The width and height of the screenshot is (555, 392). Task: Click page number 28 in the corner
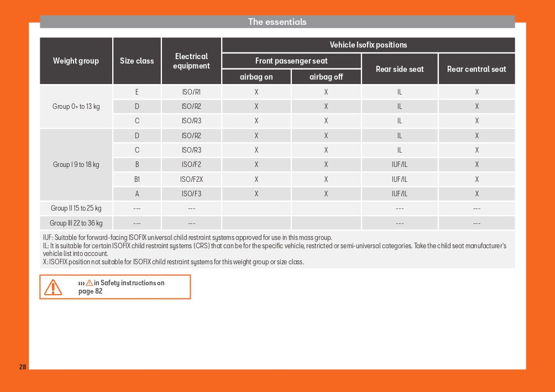tap(23, 367)
